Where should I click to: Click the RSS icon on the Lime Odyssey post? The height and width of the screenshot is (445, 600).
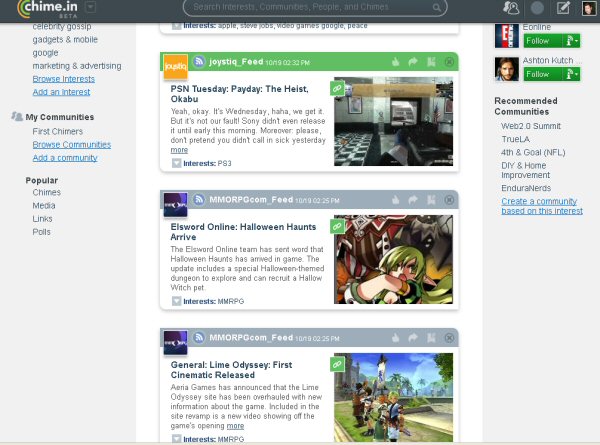click(199, 337)
